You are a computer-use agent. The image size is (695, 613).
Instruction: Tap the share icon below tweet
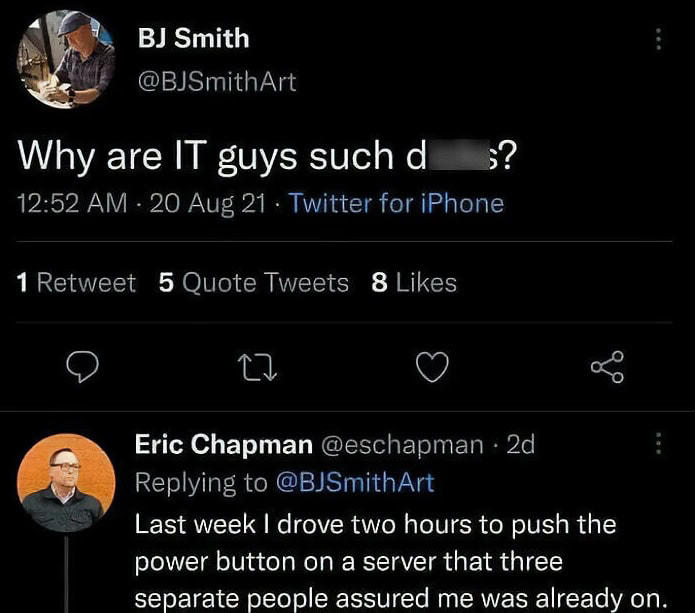(607, 370)
